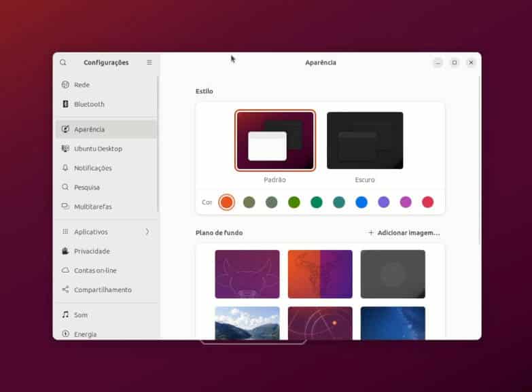Click the Bluetooth icon in sidebar
The width and height of the screenshot is (532, 392).
(65, 104)
